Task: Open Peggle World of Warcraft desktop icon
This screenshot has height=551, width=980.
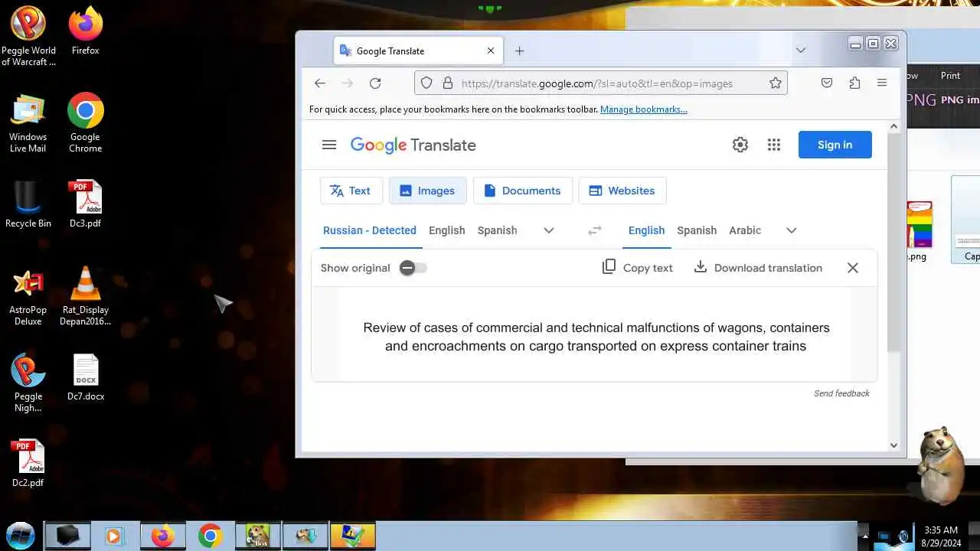Action: click(28, 37)
